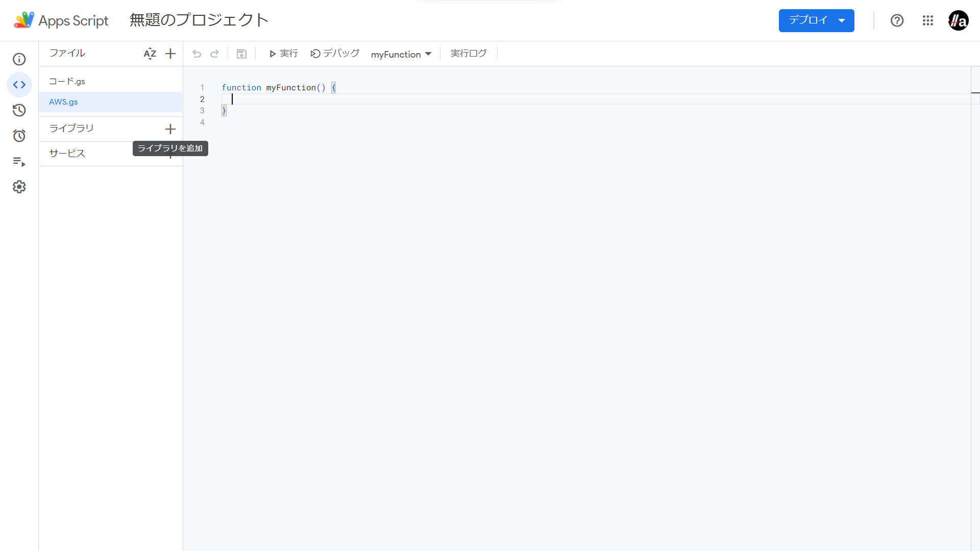Open the Google apps grid menu
This screenshot has height=551, width=980.
(928, 20)
